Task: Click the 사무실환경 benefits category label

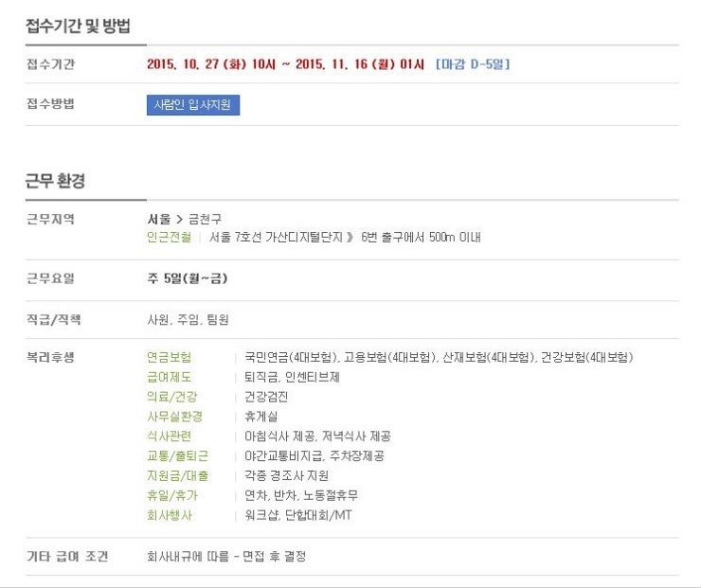Action: (175, 416)
